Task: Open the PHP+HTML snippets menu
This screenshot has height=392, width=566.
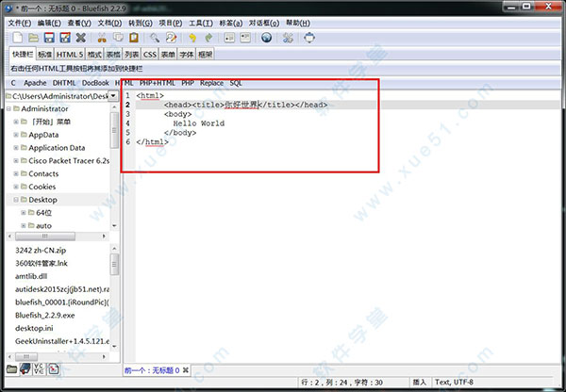Action: (x=157, y=83)
